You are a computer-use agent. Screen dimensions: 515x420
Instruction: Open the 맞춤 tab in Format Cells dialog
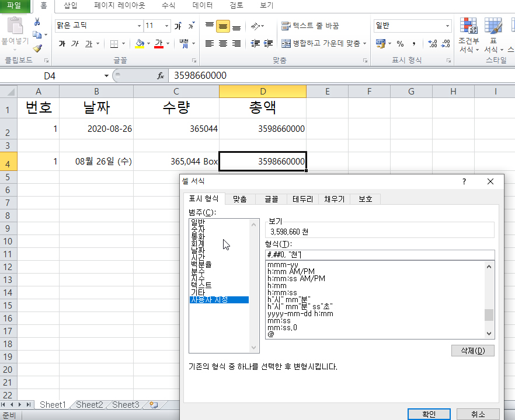[x=240, y=199]
